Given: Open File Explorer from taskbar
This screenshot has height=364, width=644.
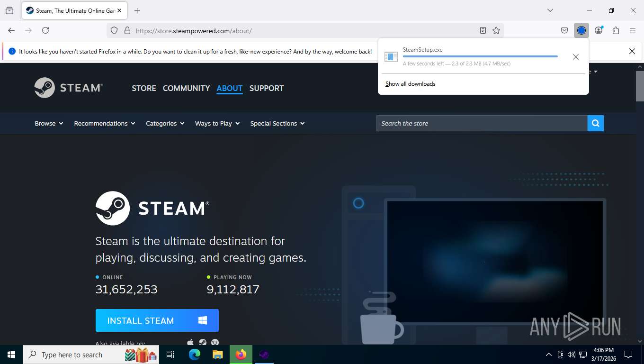Looking at the screenshot, I should click(217, 355).
